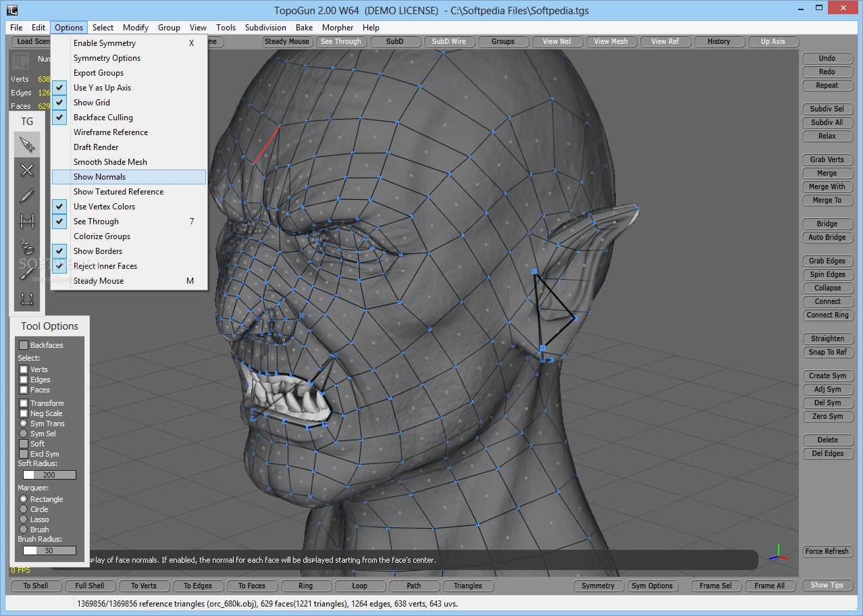Open the Morpher menu

point(338,28)
